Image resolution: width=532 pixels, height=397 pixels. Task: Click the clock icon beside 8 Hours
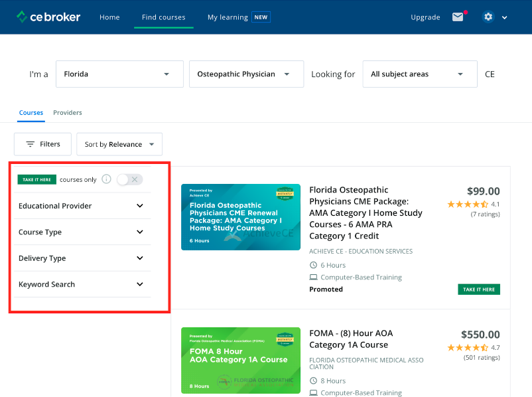click(x=314, y=380)
